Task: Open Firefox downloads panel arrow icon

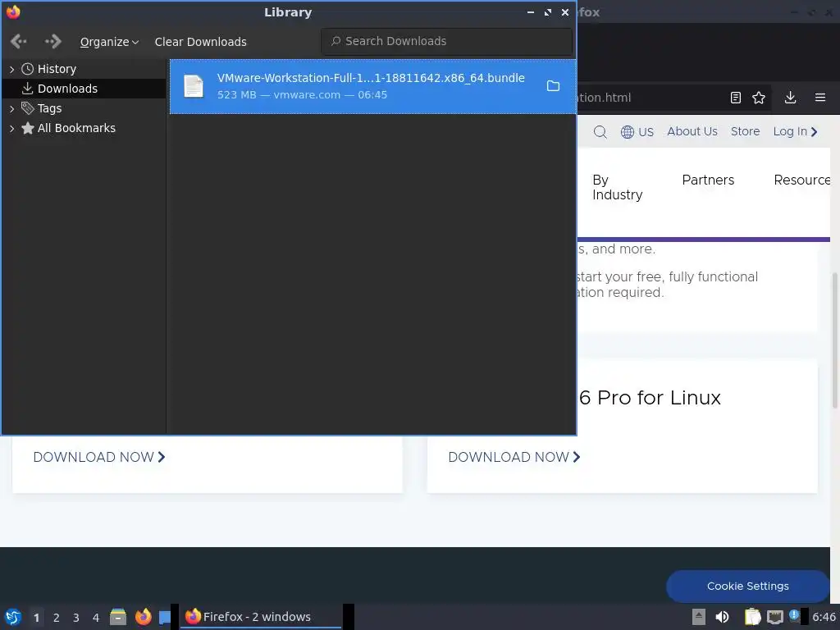Action: pyautogui.click(x=790, y=98)
